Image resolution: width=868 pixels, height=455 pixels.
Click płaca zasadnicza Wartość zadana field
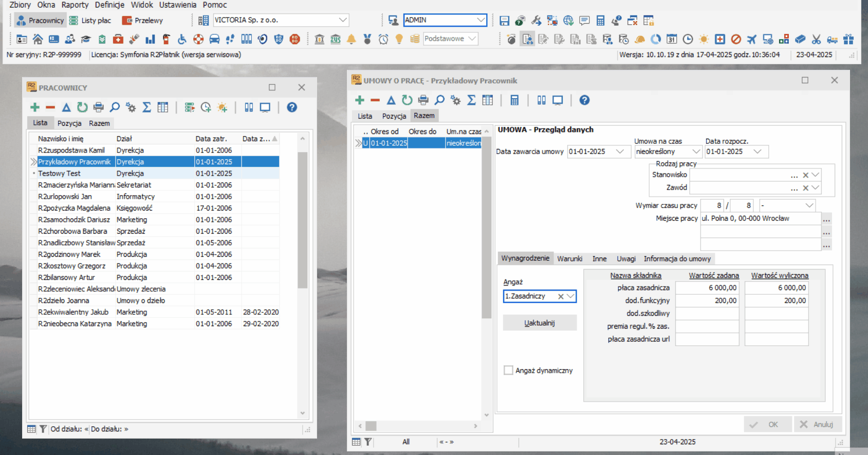[707, 288]
